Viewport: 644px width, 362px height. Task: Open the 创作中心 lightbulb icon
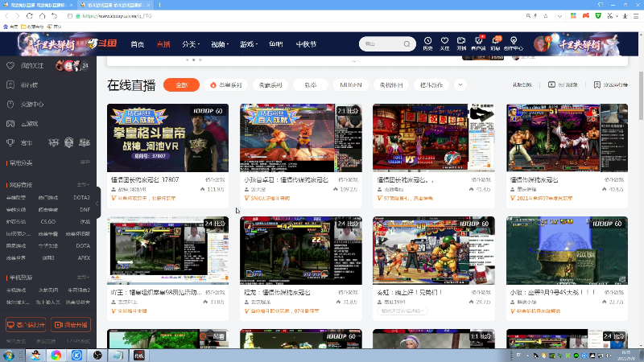514,43
